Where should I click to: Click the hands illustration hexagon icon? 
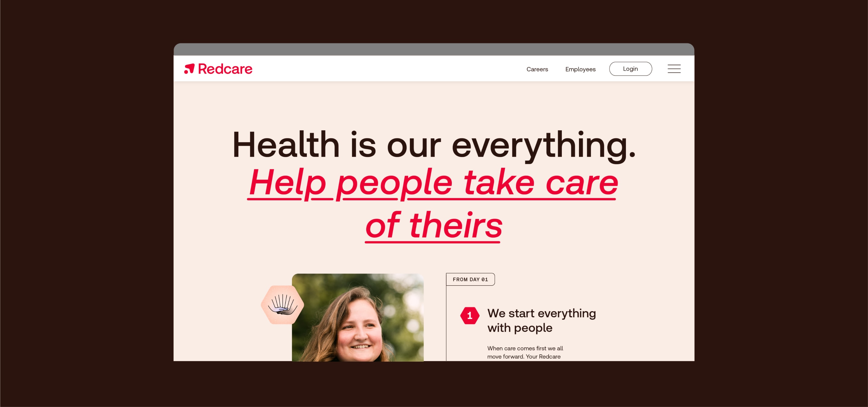282,305
